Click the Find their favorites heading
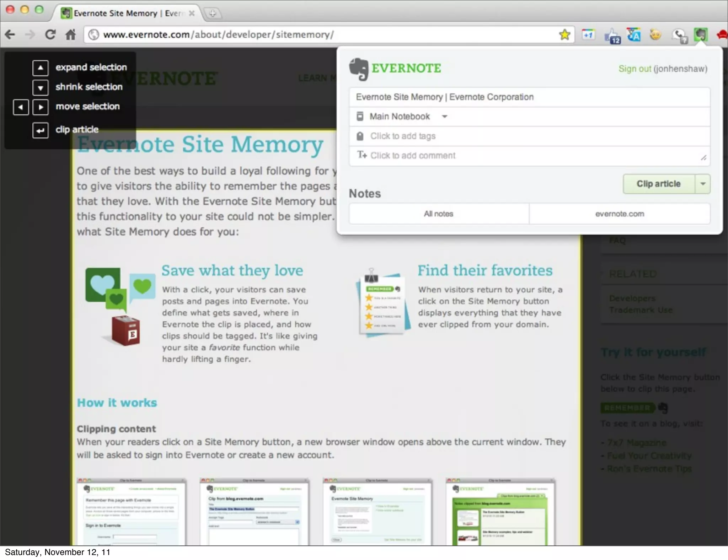This screenshot has width=728, height=560. point(485,270)
